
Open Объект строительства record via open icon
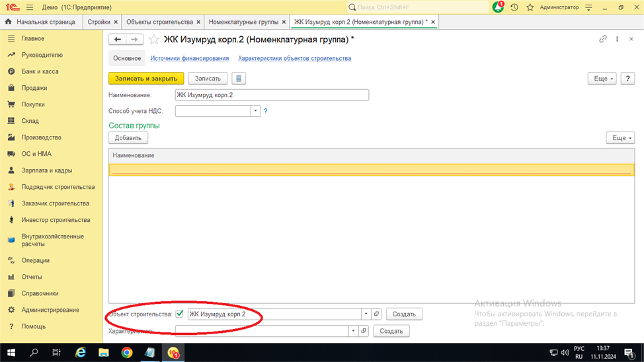[x=376, y=314]
